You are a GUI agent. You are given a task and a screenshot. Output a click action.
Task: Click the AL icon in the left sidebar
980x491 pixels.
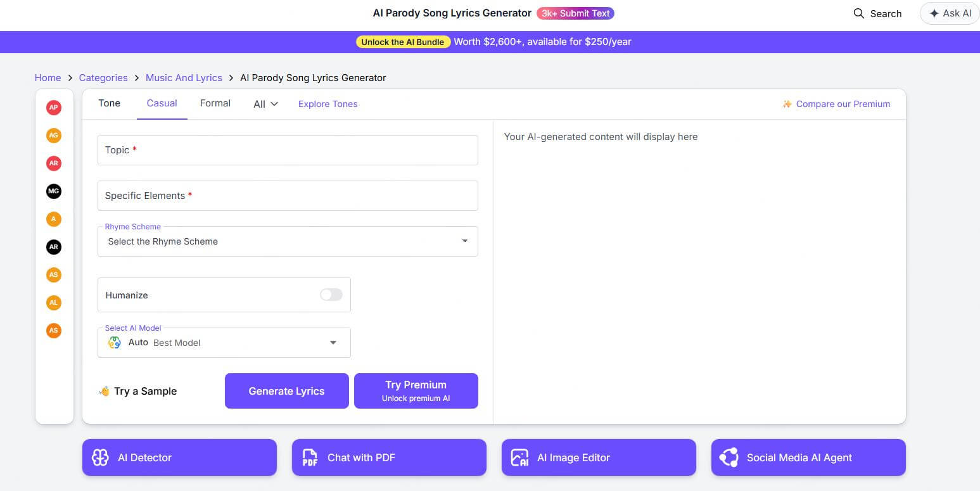[53, 302]
